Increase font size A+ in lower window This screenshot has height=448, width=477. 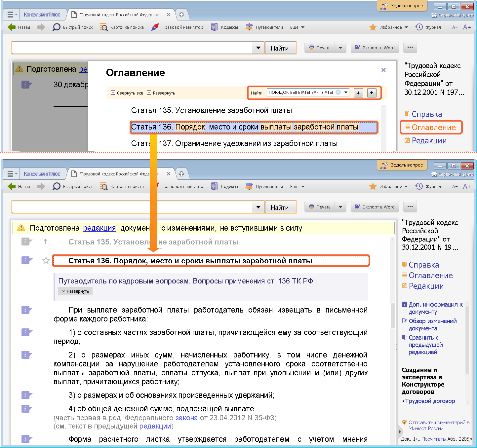coord(467,187)
